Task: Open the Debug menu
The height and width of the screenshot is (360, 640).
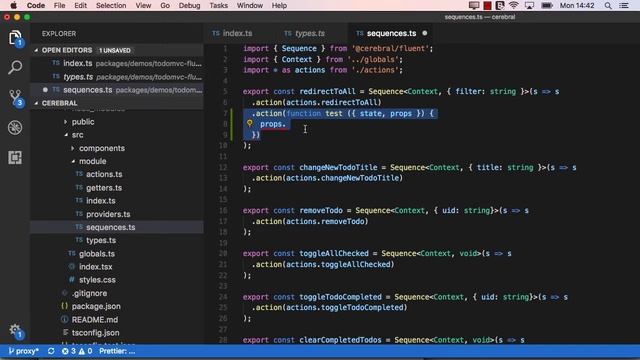Action: tap(189, 6)
